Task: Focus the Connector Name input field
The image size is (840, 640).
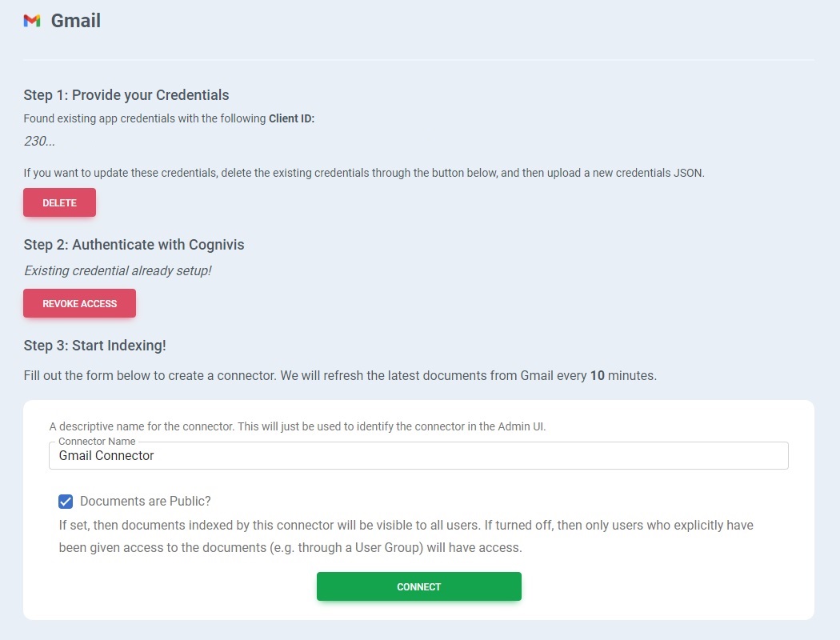Action: click(418, 456)
